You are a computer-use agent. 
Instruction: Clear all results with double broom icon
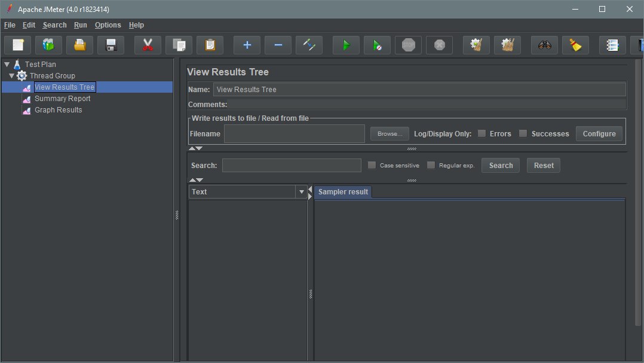[x=507, y=45]
